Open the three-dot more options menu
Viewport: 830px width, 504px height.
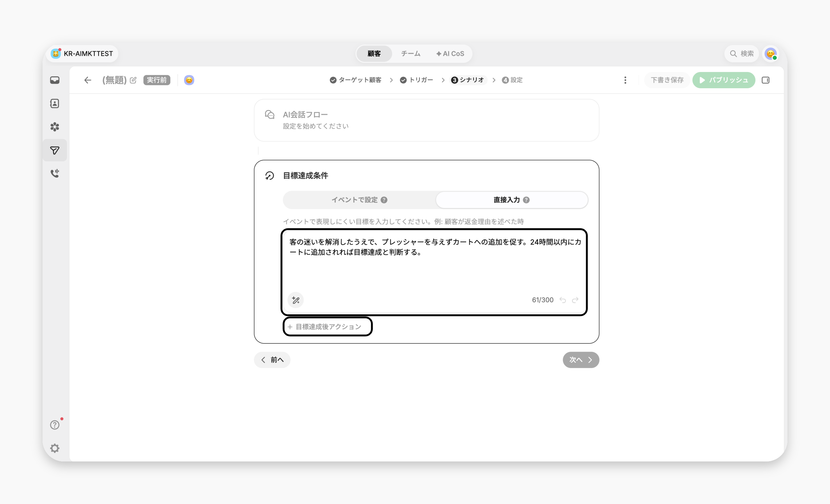(625, 80)
